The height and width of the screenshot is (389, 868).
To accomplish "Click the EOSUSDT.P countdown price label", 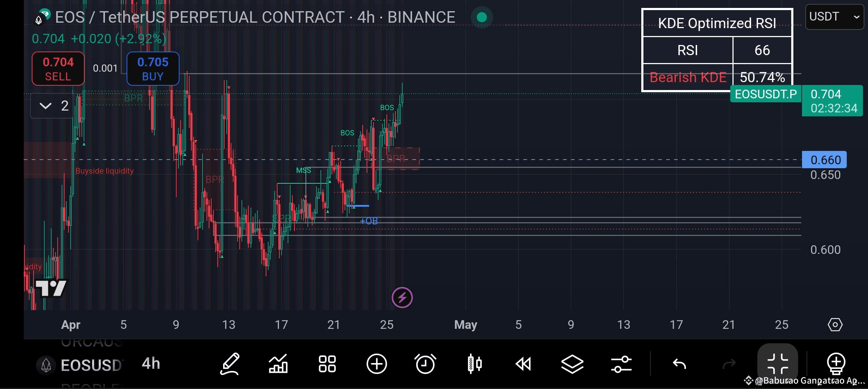I will click(832, 101).
